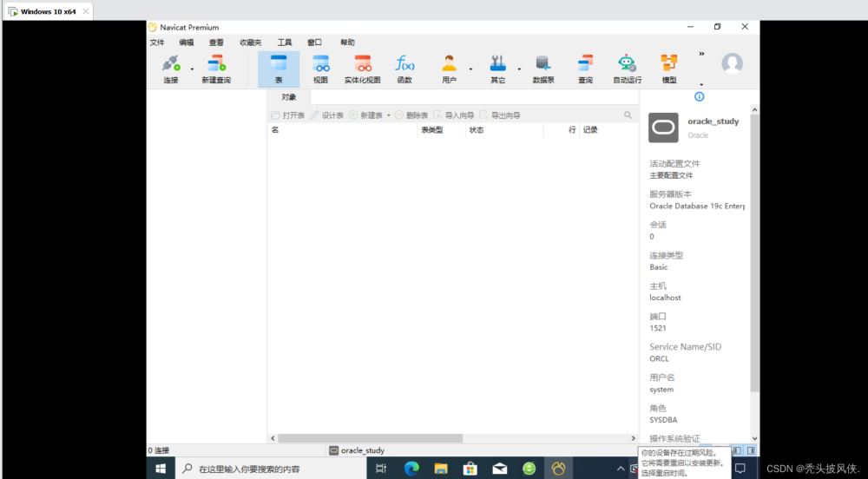Open the 编辑 (Edit) menu
This screenshot has height=479, width=868.
(x=187, y=43)
